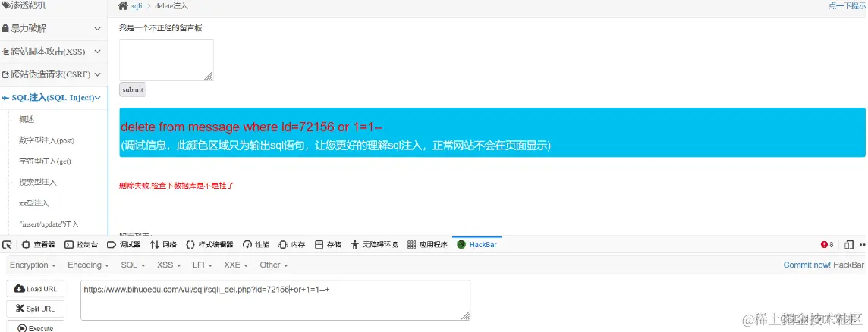Open the 数字型注入(post) sidebar item
The width and height of the screenshot is (868, 332).
(46, 140)
